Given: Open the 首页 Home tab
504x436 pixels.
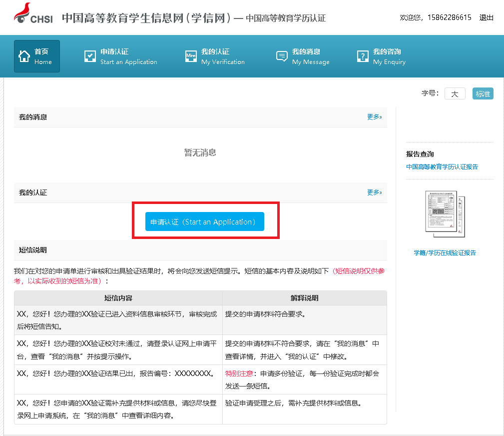Looking at the screenshot, I should point(37,56).
